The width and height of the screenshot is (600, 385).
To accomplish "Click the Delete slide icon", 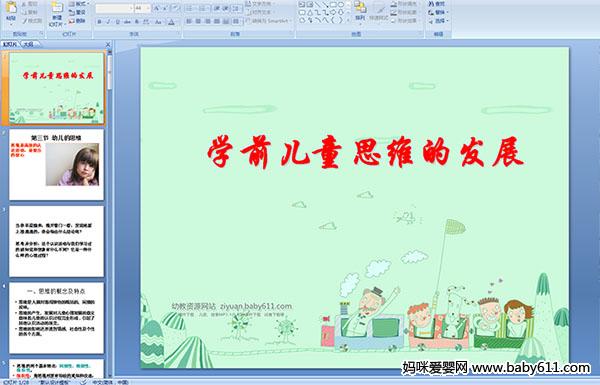I will pyautogui.click(x=77, y=21).
